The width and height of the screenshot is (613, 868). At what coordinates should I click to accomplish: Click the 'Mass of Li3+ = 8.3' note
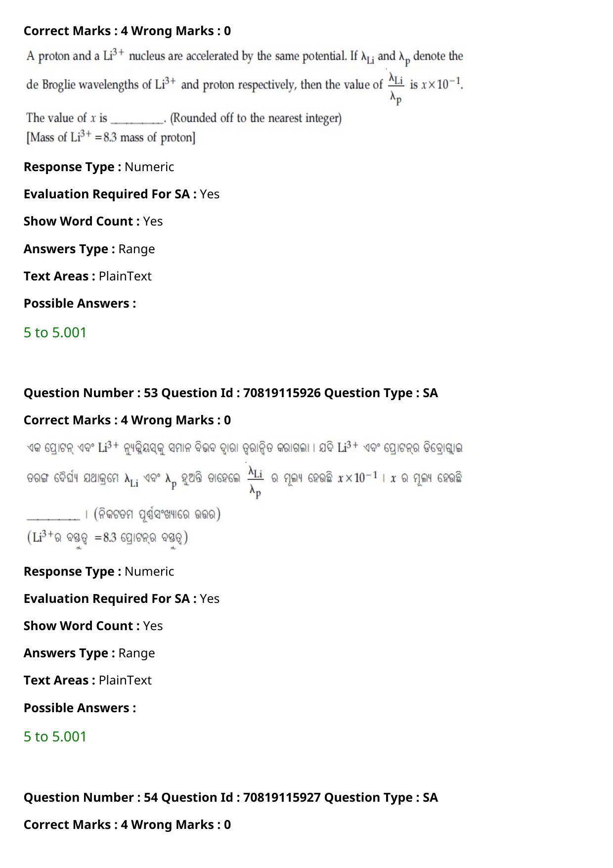111,137
